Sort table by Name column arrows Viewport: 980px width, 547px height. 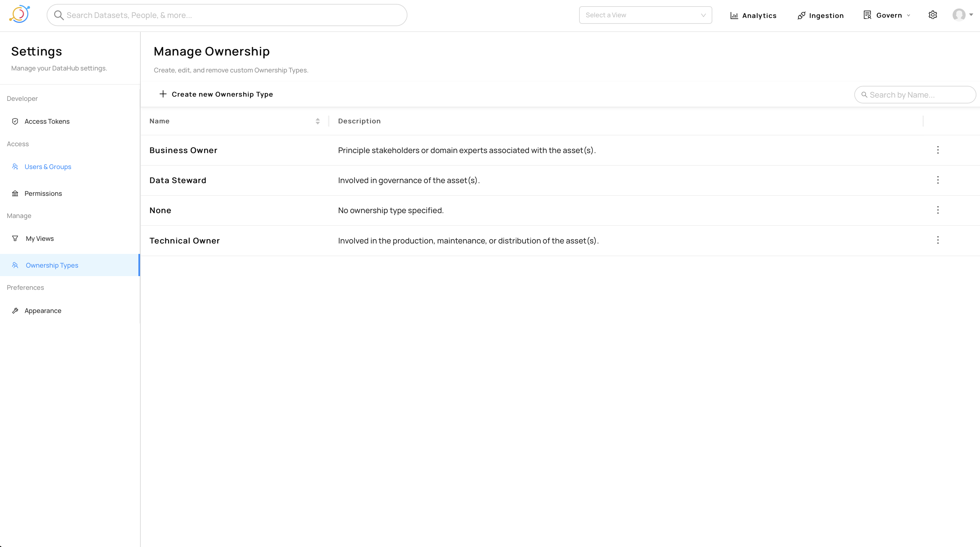tap(318, 121)
